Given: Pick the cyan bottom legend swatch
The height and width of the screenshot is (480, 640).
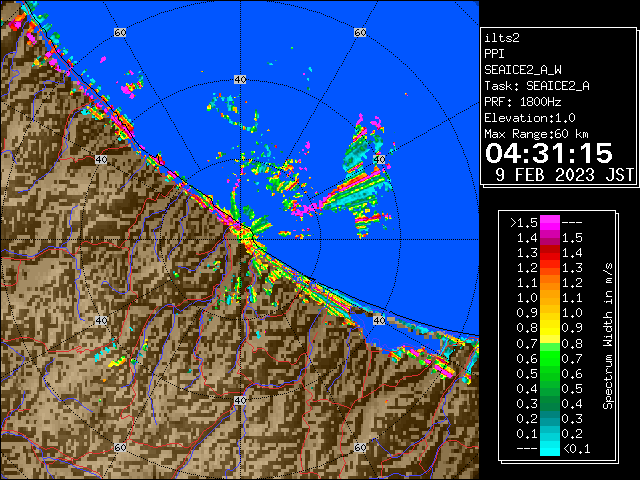Looking at the screenshot, I should pyautogui.click(x=550, y=448).
